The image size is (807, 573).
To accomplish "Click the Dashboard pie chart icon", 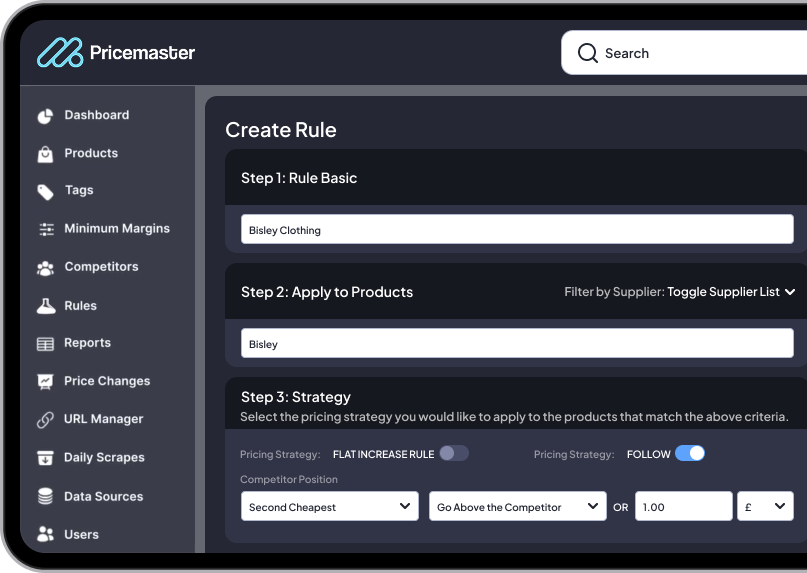I will [45, 116].
